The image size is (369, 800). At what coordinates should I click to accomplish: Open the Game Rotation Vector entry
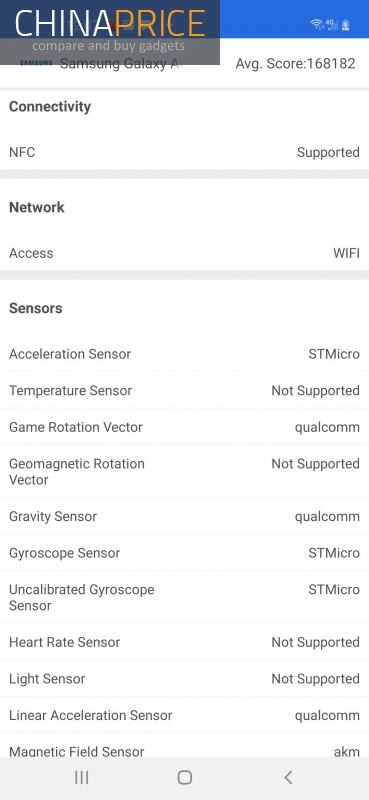pos(184,427)
